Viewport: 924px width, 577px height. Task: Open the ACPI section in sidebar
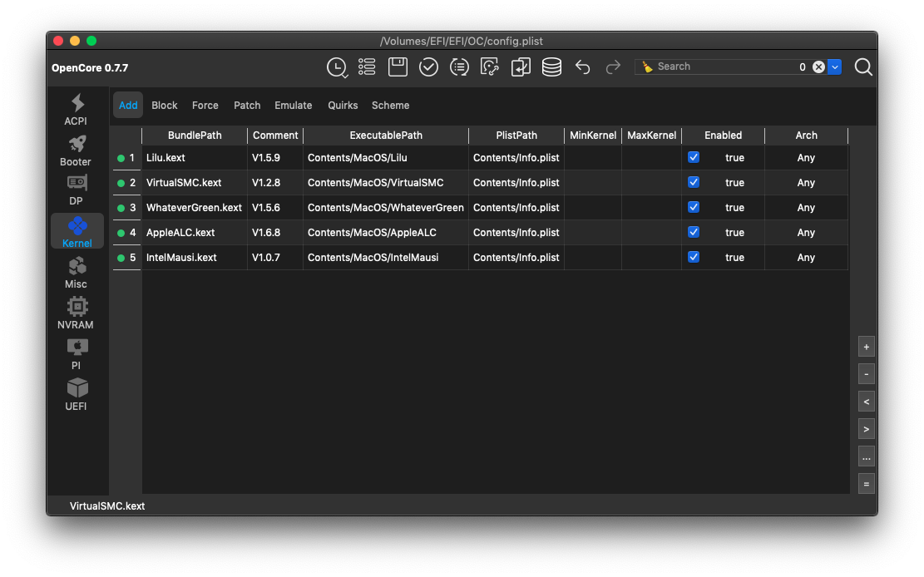pos(76,110)
